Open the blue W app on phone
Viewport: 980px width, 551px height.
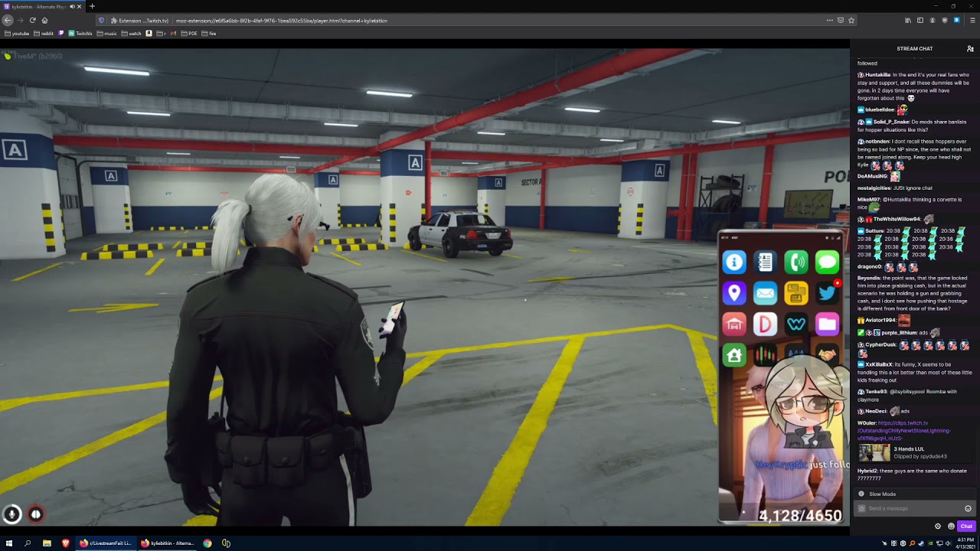coord(796,324)
